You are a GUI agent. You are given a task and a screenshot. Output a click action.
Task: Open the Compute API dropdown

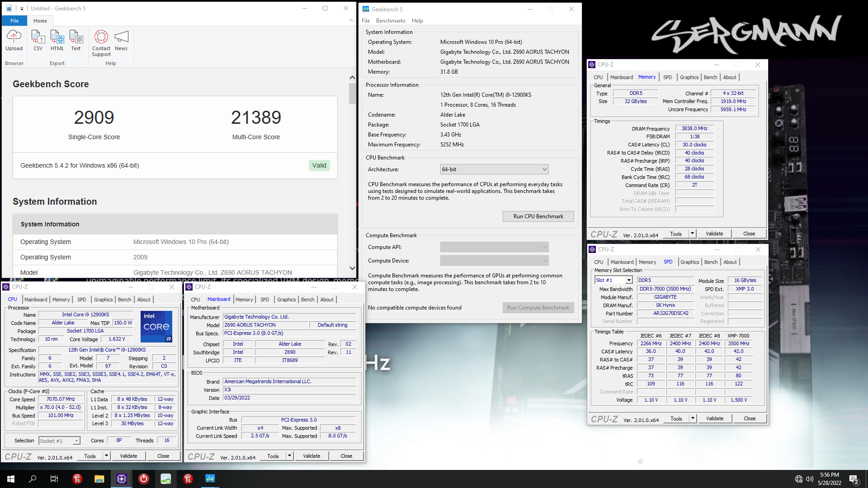click(x=494, y=247)
